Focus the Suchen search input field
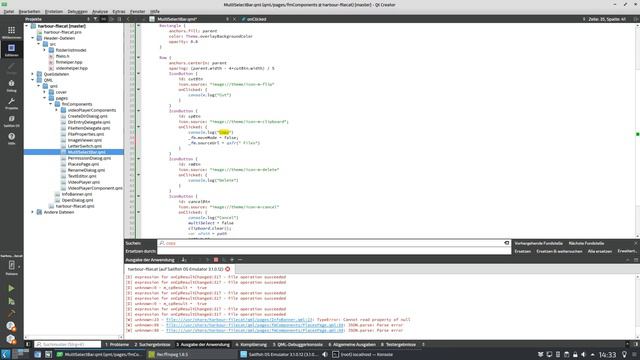Viewport: 640px width, 360px height. 334,243
